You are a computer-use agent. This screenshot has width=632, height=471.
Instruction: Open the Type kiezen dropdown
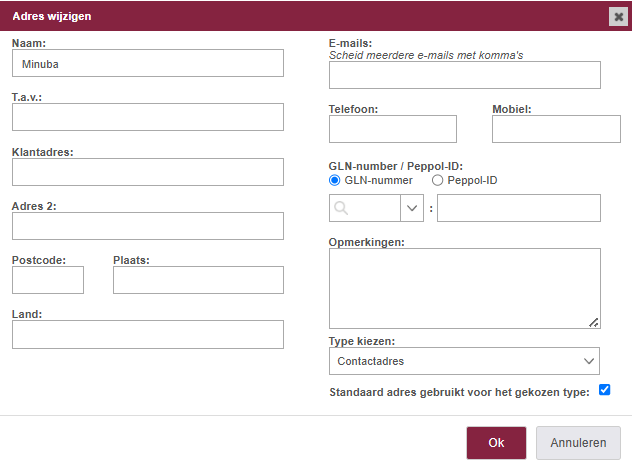464,361
